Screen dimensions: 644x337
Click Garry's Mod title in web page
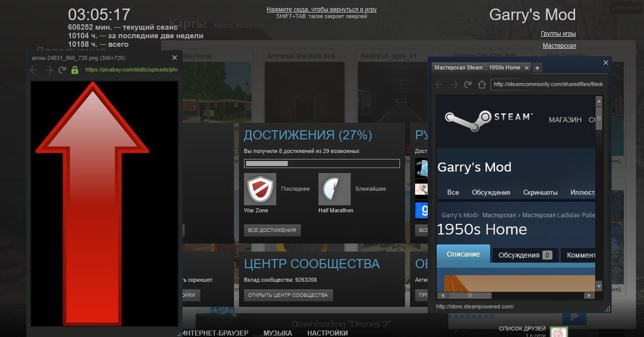coord(474,167)
